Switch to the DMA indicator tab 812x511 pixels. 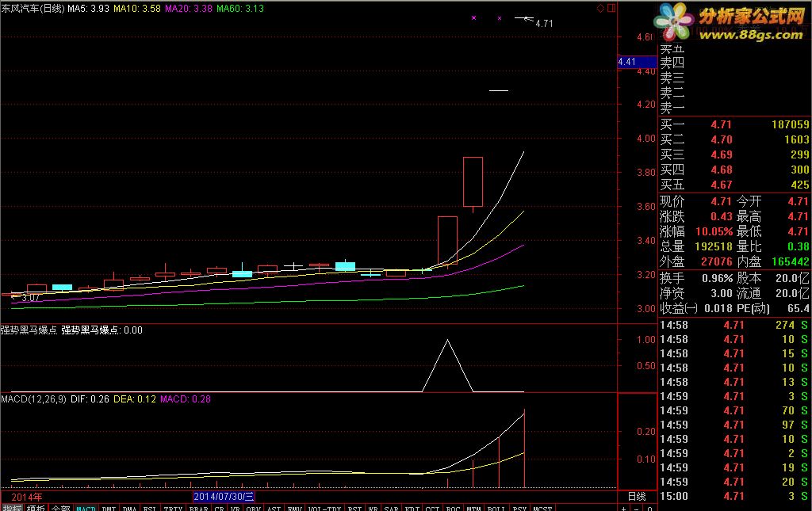pyautogui.click(x=129, y=509)
